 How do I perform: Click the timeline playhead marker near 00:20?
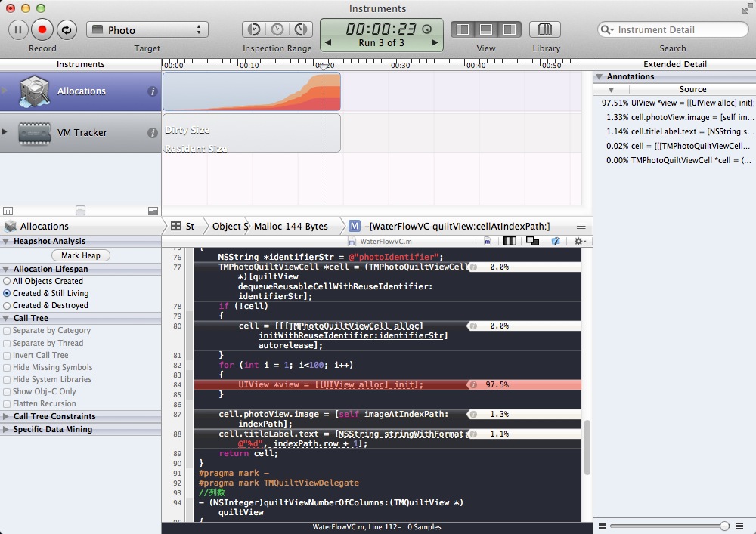point(324,66)
